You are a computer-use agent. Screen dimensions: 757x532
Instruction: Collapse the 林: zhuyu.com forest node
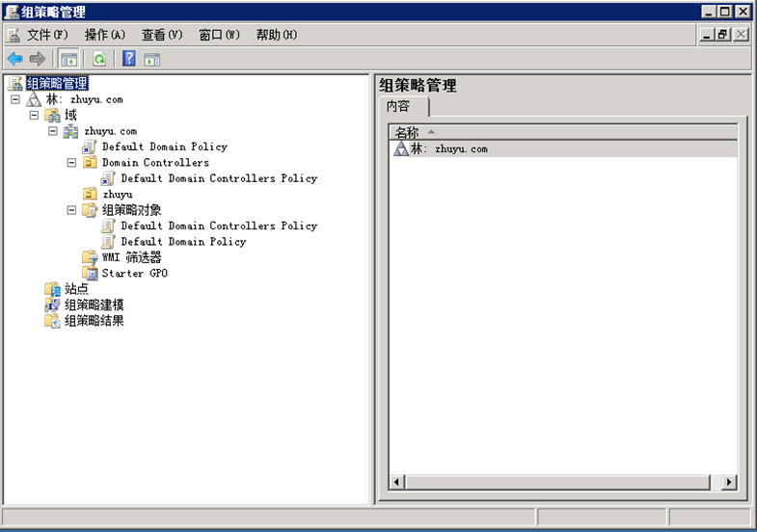(15, 99)
